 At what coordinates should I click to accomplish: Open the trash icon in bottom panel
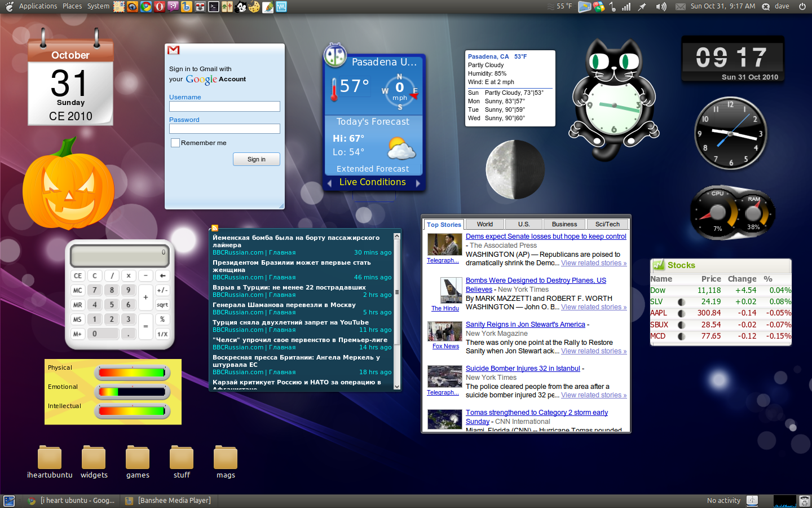[805, 501]
